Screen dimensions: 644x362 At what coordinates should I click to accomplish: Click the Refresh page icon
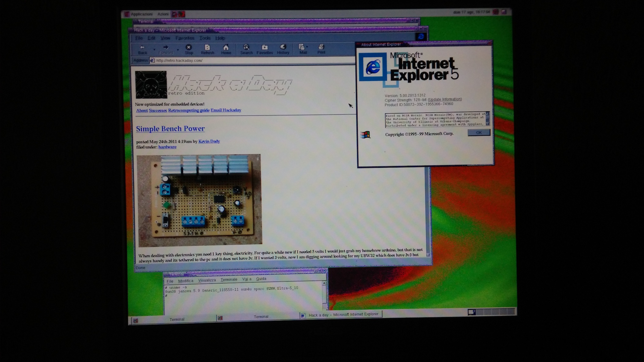(x=207, y=47)
